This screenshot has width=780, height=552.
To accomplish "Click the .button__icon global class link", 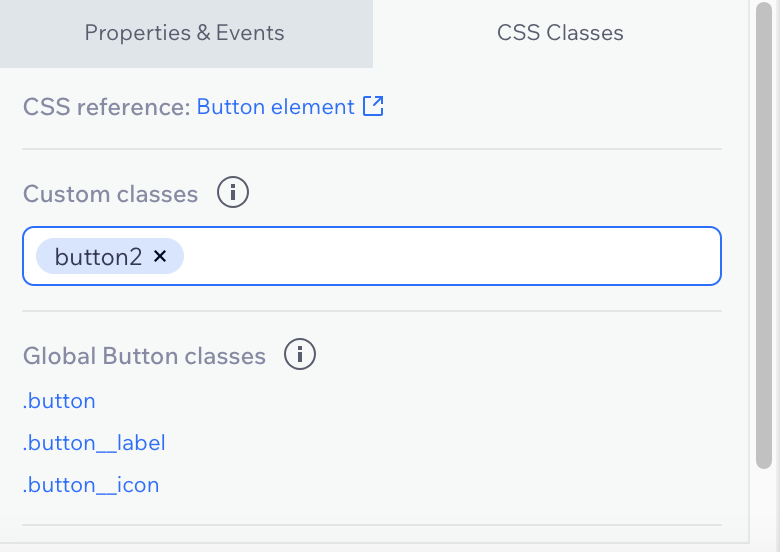I will [x=91, y=484].
